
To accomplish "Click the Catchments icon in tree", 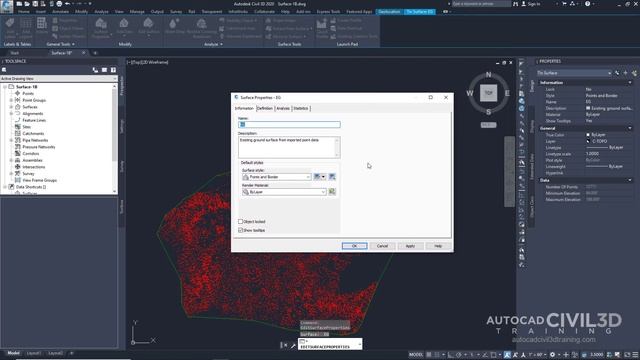I will (x=18, y=133).
